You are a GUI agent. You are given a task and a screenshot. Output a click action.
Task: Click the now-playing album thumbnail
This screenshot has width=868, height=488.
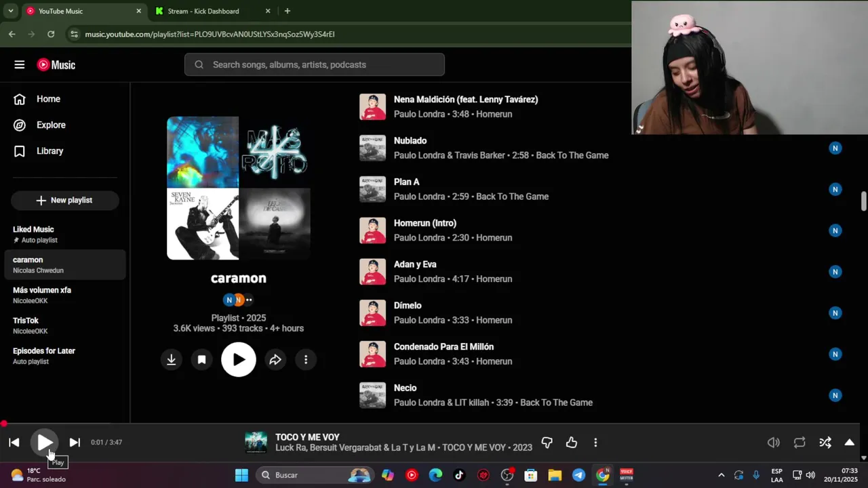(x=256, y=442)
